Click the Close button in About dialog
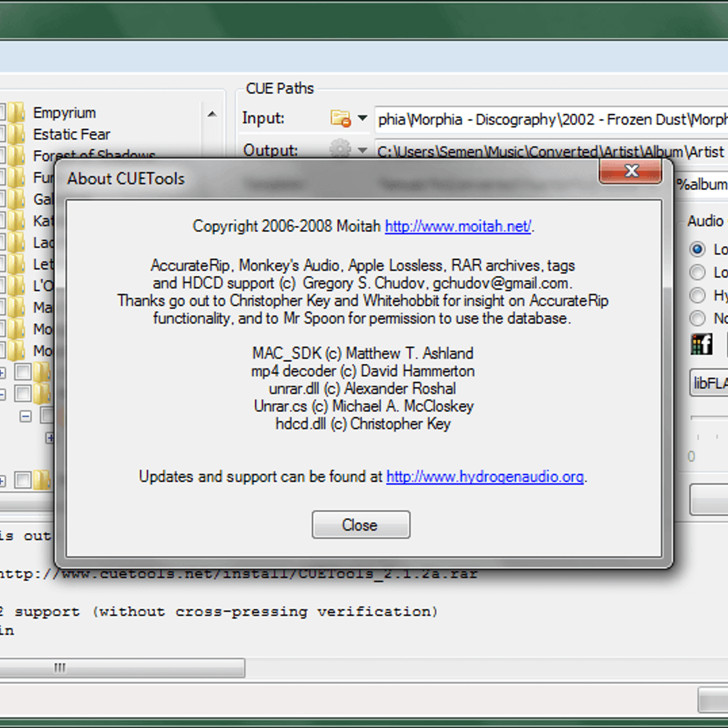Image resolution: width=728 pixels, height=728 pixels. tap(361, 525)
